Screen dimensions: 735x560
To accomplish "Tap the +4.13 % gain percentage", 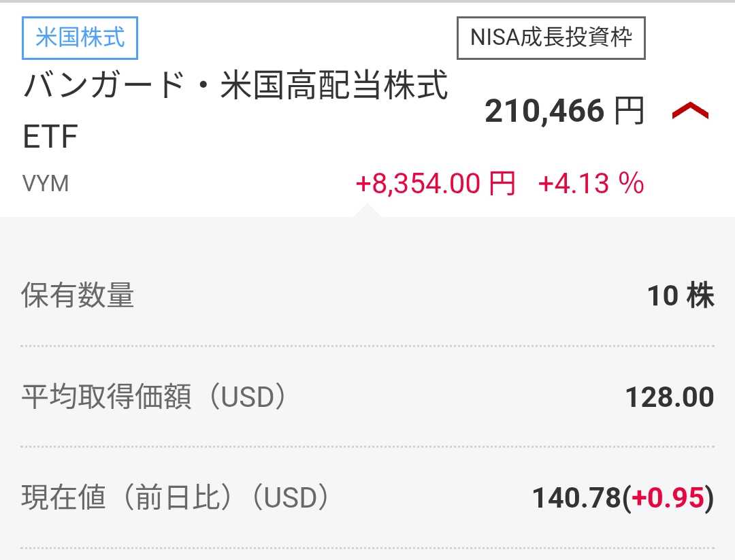I will [591, 184].
